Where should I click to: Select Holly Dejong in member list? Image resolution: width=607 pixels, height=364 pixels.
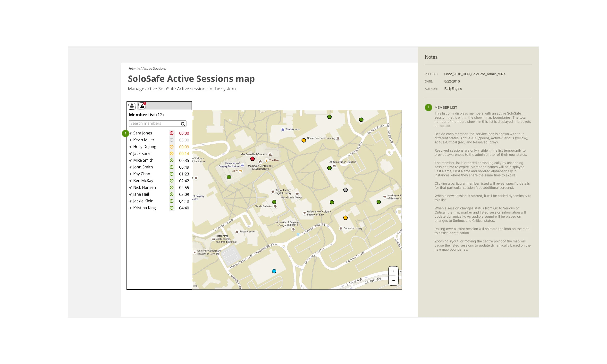pyautogui.click(x=145, y=147)
